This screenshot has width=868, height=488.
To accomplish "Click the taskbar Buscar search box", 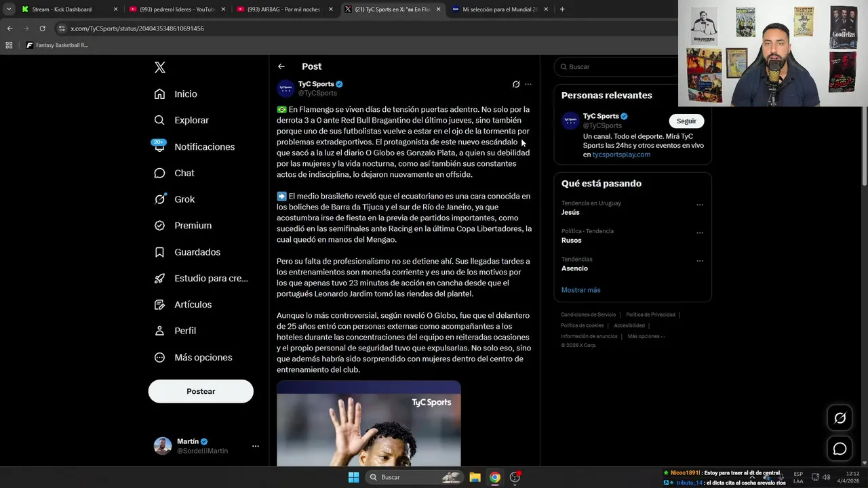I will (x=415, y=477).
